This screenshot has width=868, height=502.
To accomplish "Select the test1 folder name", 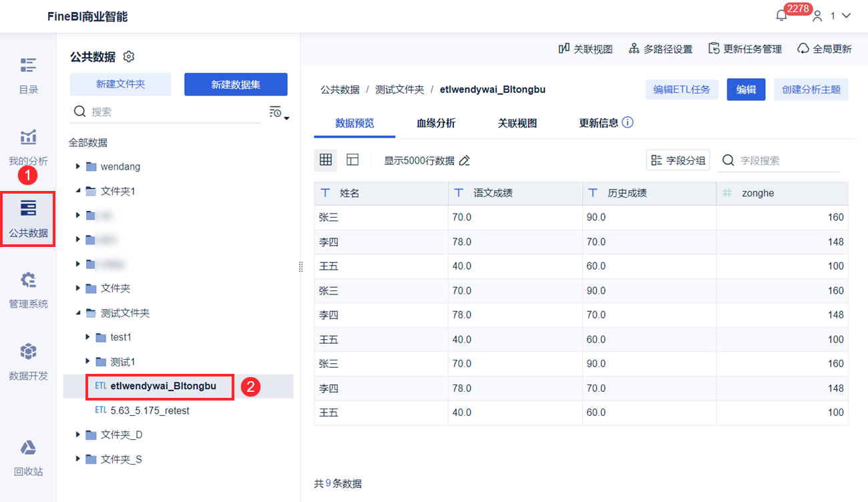I will [x=121, y=337].
